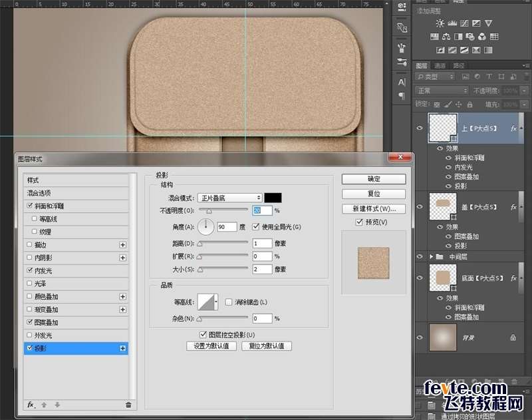
Task: Filter layers by text type icon
Action: pyautogui.click(x=489, y=77)
